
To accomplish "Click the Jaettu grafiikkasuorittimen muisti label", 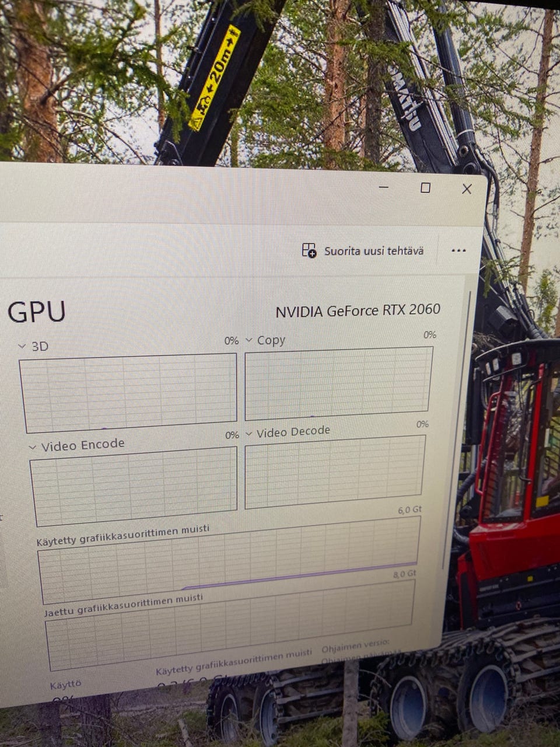I will tap(124, 605).
